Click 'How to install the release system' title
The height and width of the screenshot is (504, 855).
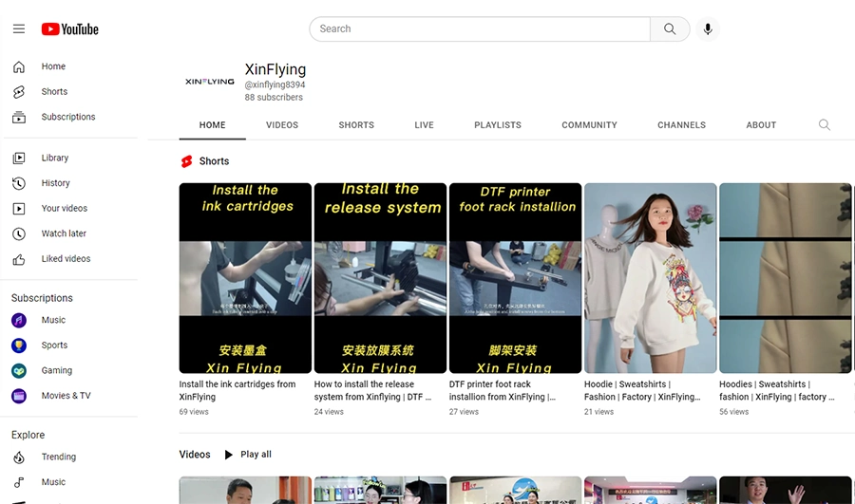(372, 391)
